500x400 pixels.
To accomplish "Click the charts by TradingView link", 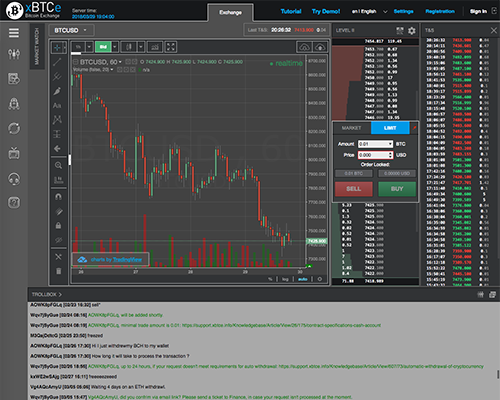I will tap(111, 259).
